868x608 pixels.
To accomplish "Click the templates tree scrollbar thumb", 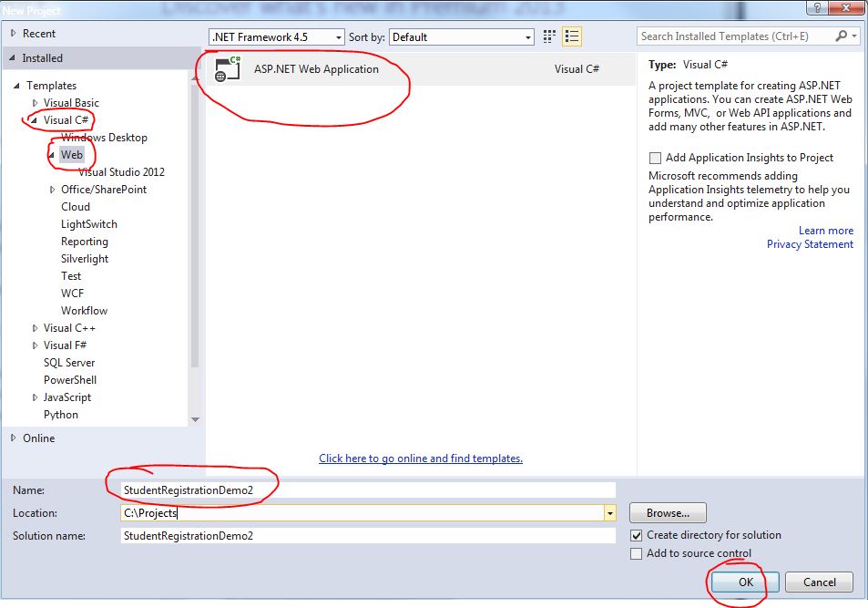I will click(x=195, y=224).
